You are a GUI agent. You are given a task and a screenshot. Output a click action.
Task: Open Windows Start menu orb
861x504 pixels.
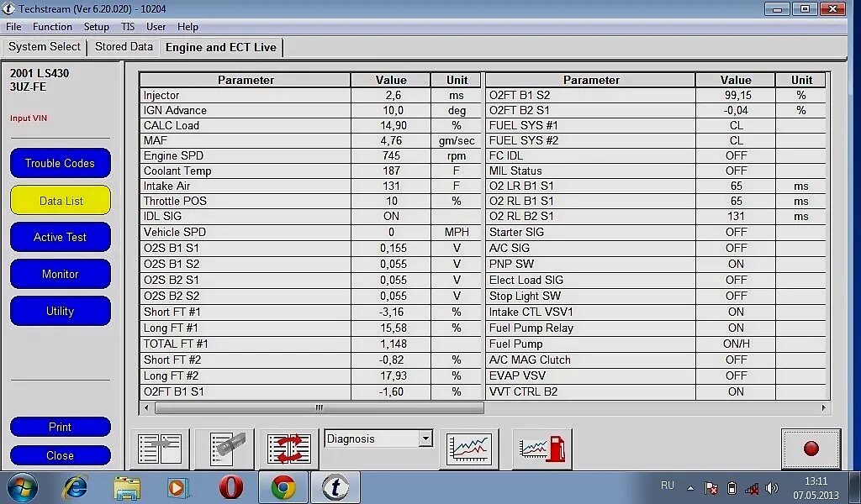22,487
